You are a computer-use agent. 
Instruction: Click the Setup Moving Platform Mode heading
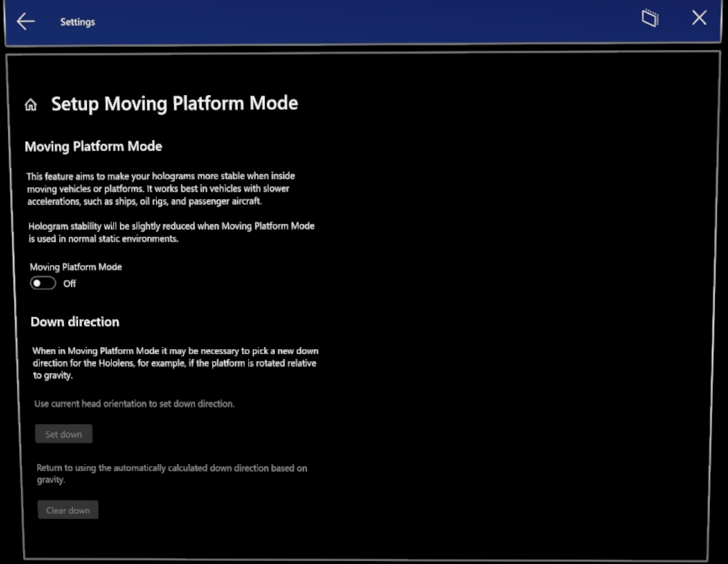click(x=174, y=103)
